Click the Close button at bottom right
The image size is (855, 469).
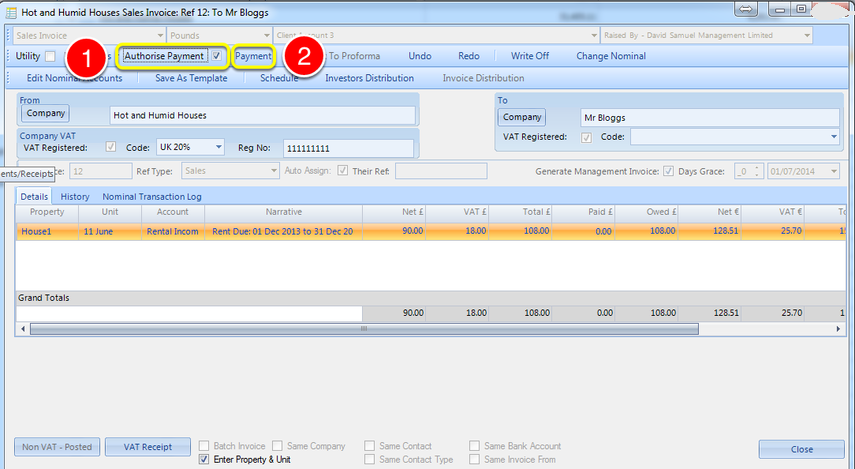pyautogui.click(x=802, y=449)
